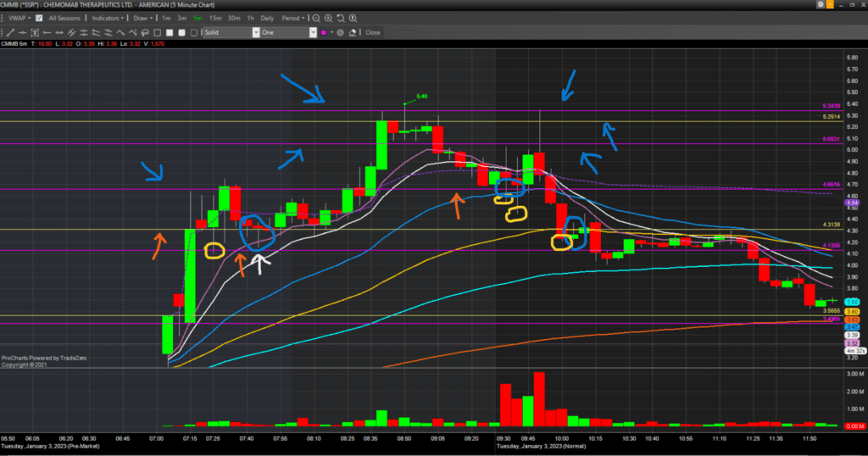Click the zoom out magnifier icon

tap(315, 18)
